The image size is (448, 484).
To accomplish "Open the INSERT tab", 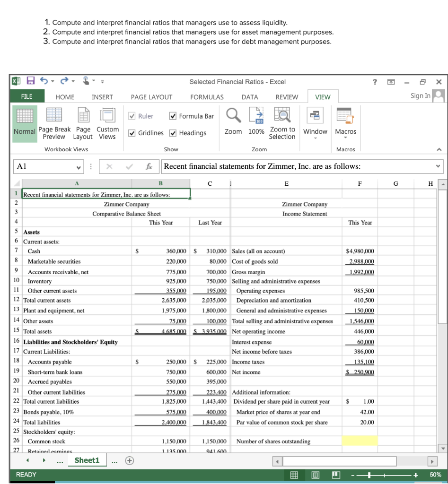I will click(102, 97).
